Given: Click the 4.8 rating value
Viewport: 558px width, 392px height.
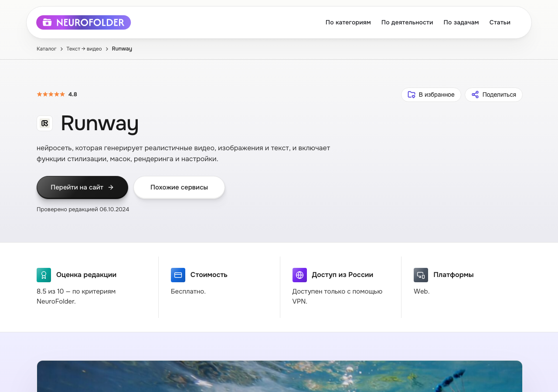Looking at the screenshot, I should 73,94.
